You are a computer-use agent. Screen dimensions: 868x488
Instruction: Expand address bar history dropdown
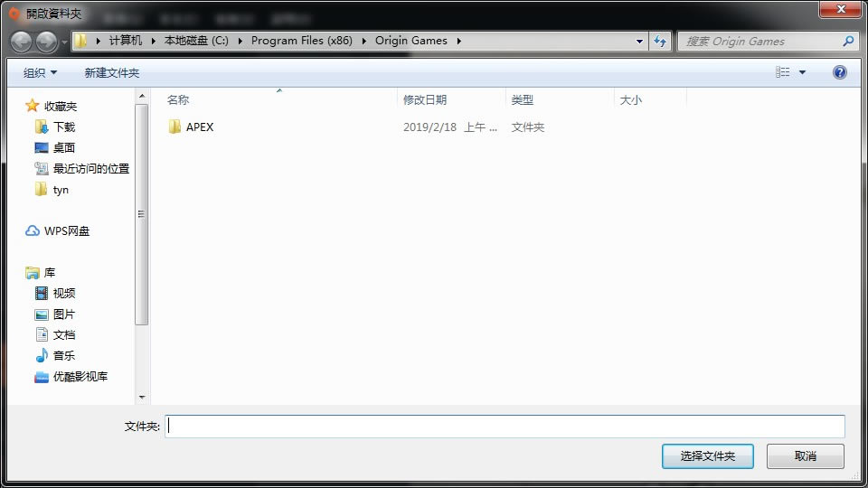[640, 41]
